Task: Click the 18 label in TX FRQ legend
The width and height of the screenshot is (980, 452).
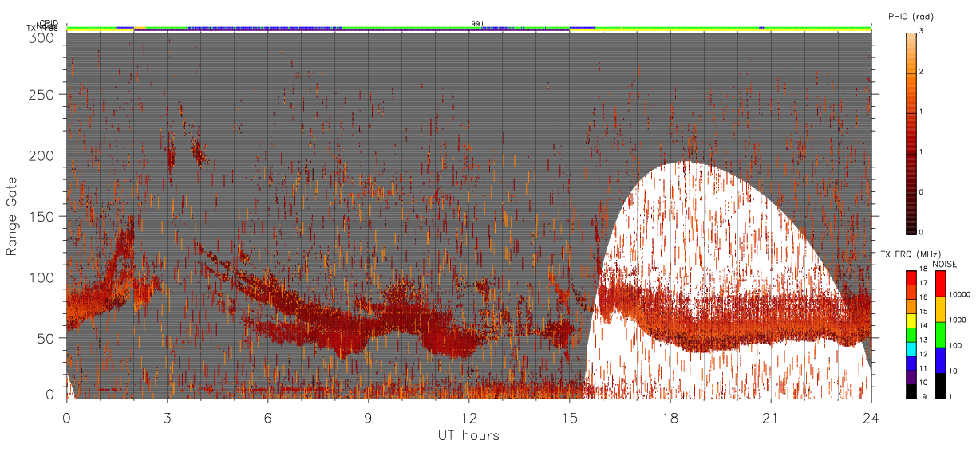Action: pos(924,269)
